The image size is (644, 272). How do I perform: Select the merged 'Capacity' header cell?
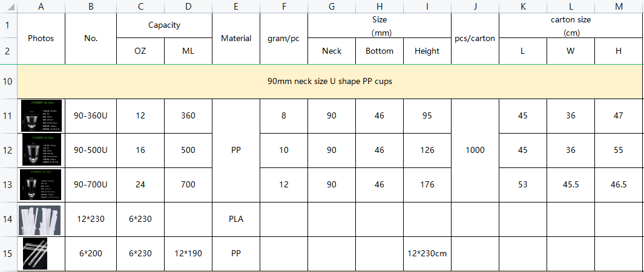164,25
